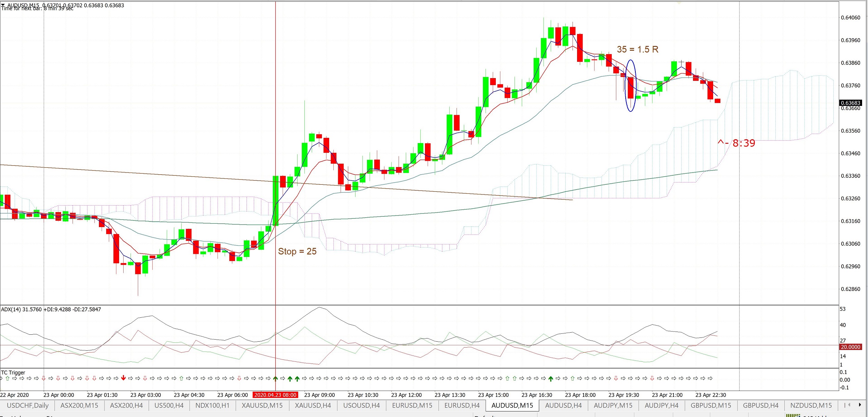This screenshot has height=417, width=868.
Task: Go to the GBPUSD,H4 chart tab
Action: point(761,405)
